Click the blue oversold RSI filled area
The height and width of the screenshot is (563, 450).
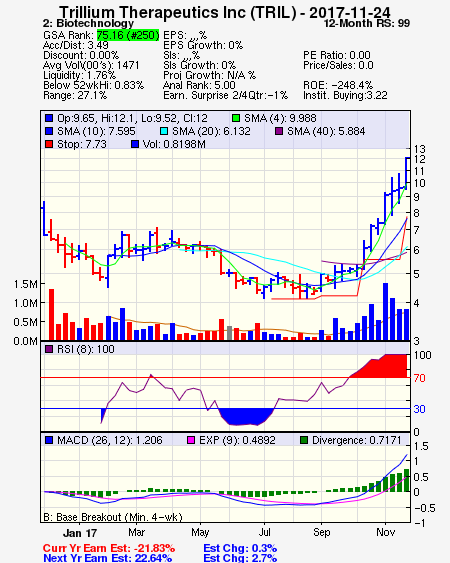(x=248, y=417)
